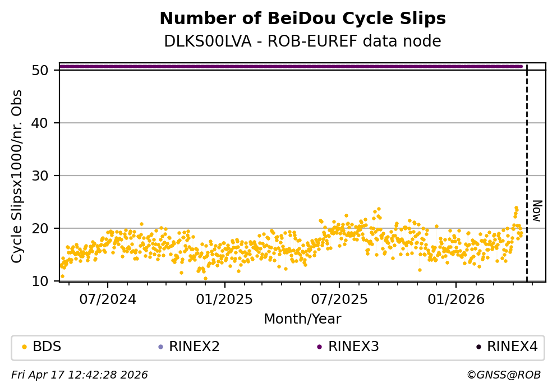557x392 pixels.
Task: Select the RINEX2 legend label
Action: click(194, 347)
